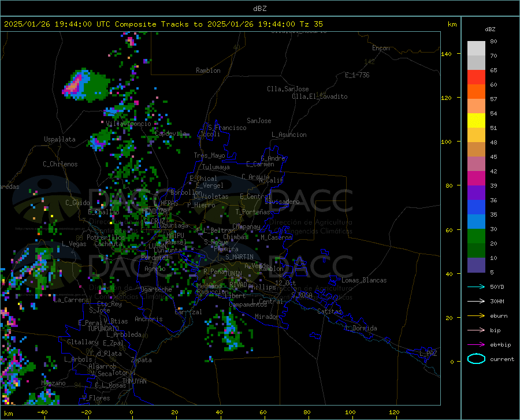Select the magenta swatch in dBZ scale

click(476, 179)
